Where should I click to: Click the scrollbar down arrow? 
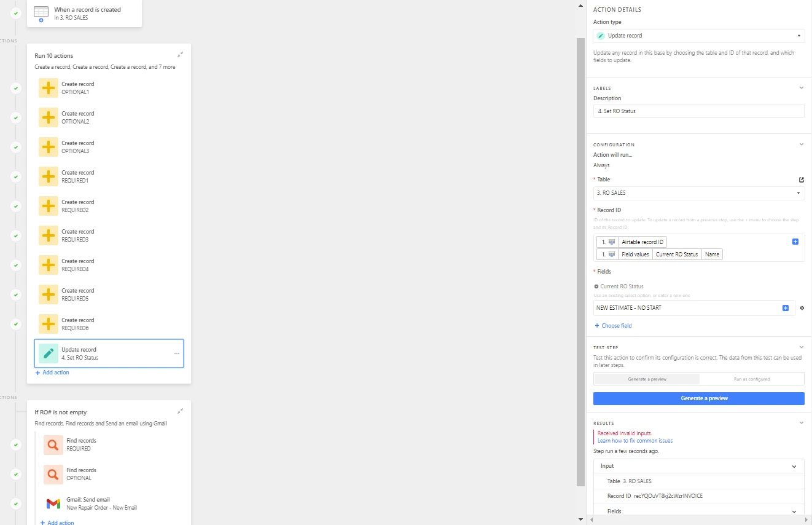(581, 519)
